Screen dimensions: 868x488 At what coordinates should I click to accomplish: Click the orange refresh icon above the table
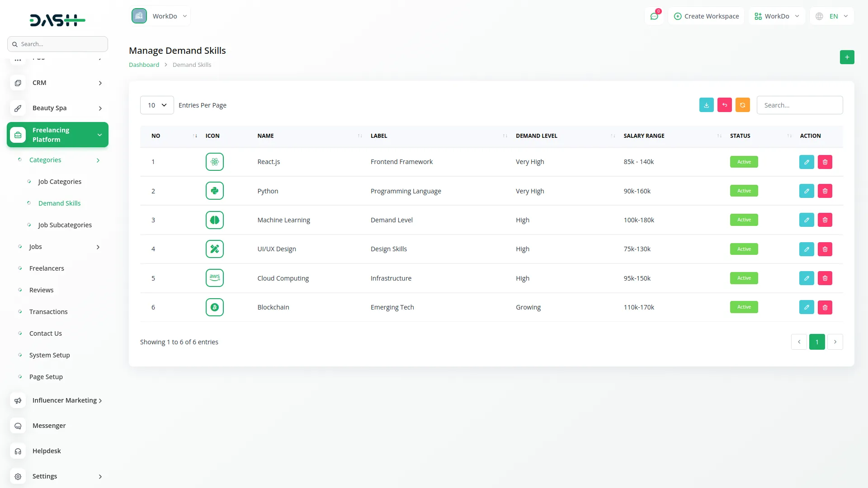(742, 105)
